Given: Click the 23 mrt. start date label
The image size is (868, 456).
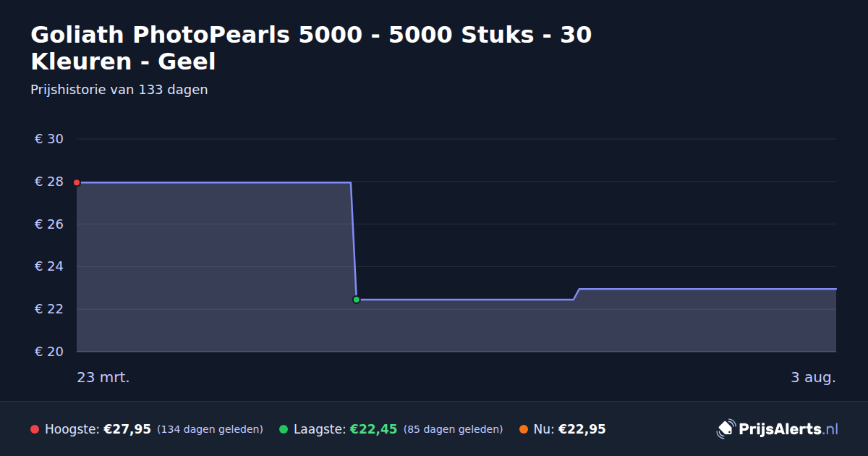Looking at the screenshot, I should pos(103,378).
